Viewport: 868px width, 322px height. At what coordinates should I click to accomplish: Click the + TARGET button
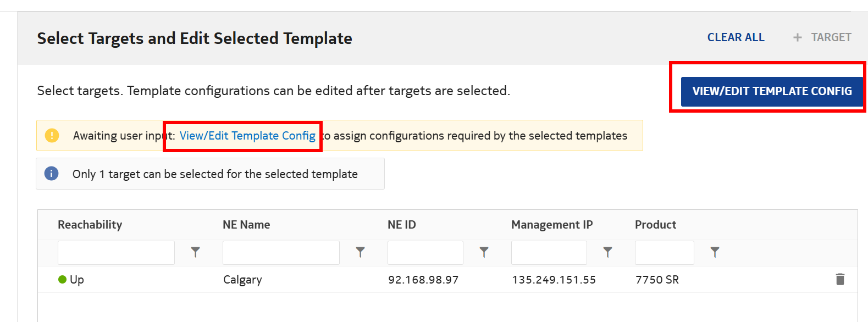coord(822,37)
